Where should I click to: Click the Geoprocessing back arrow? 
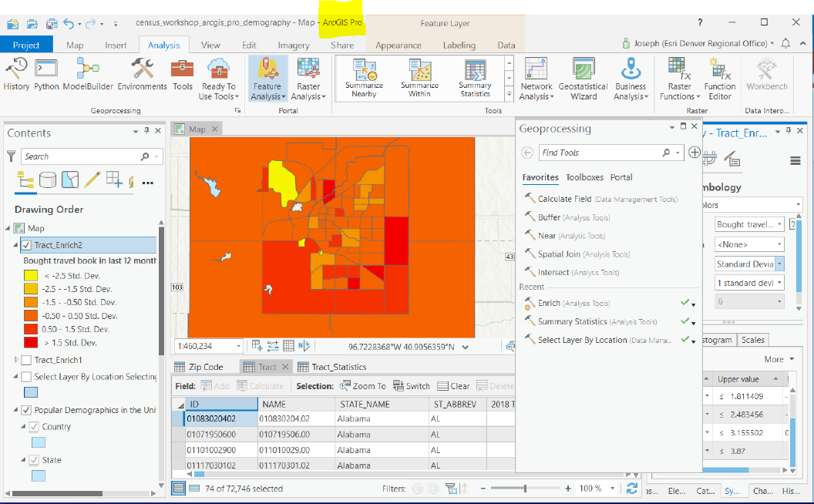click(527, 153)
